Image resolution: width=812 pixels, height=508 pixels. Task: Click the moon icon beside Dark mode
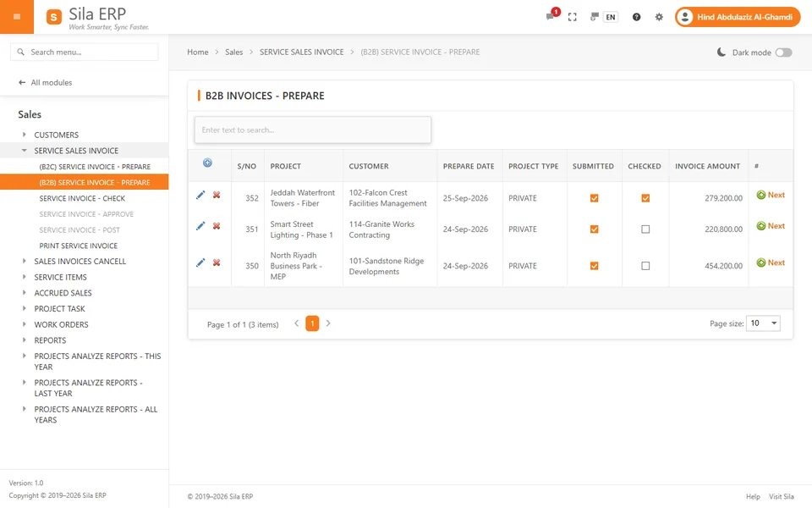pos(721,52)
